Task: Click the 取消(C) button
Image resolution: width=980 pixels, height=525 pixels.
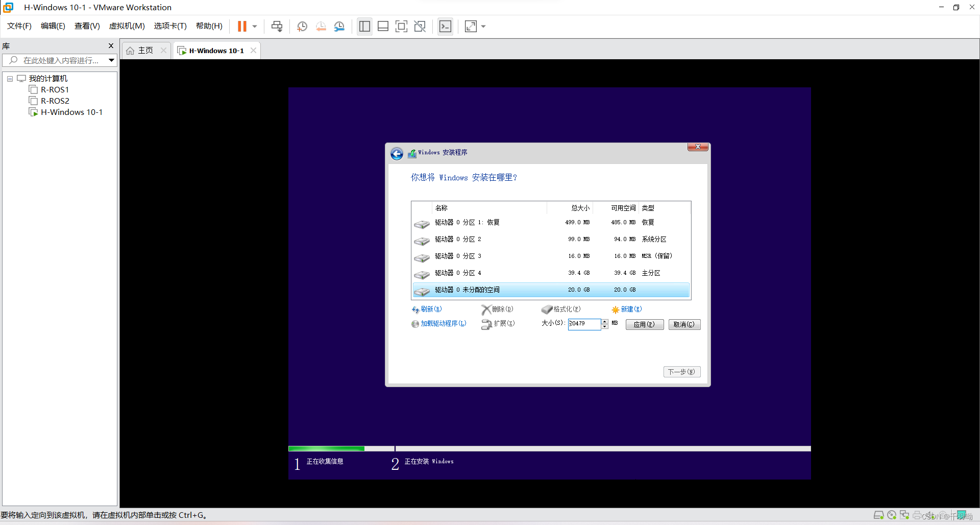Action: pos(684,324)
